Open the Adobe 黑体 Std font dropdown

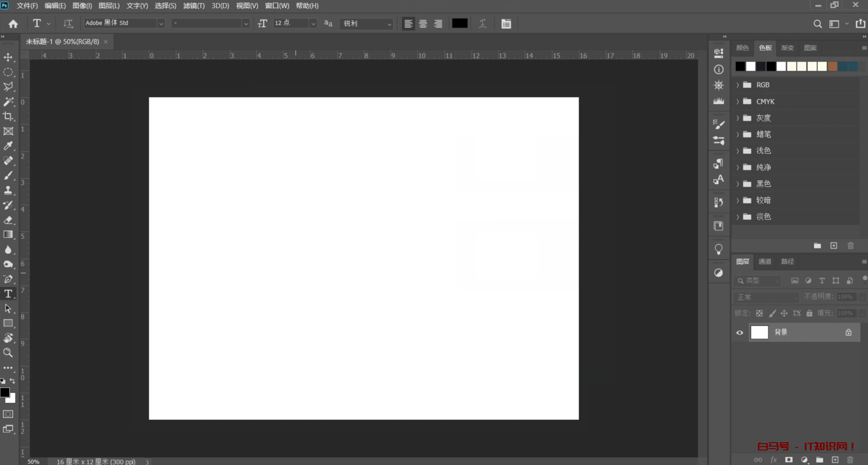tap(160, 23)
